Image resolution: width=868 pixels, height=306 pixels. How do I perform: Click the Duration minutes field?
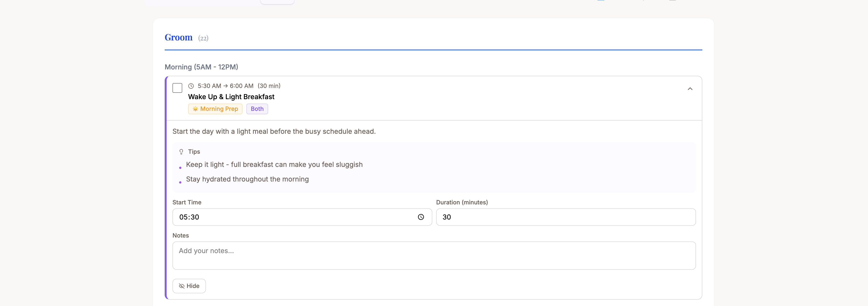click(x=565, y=217)
